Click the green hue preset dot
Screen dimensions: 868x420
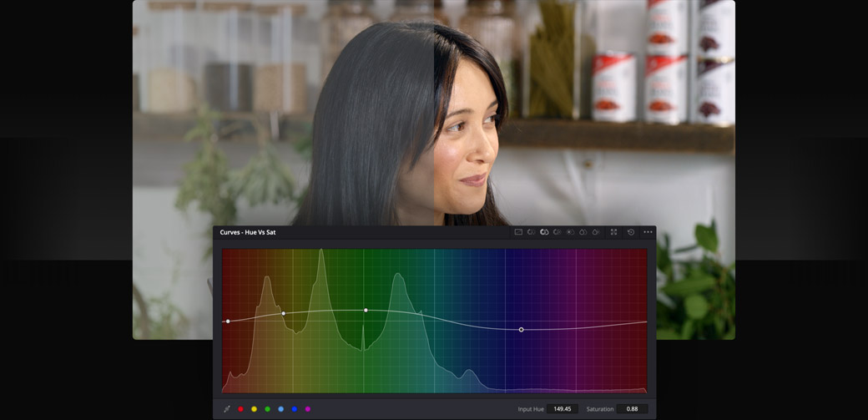coord(268,409)
